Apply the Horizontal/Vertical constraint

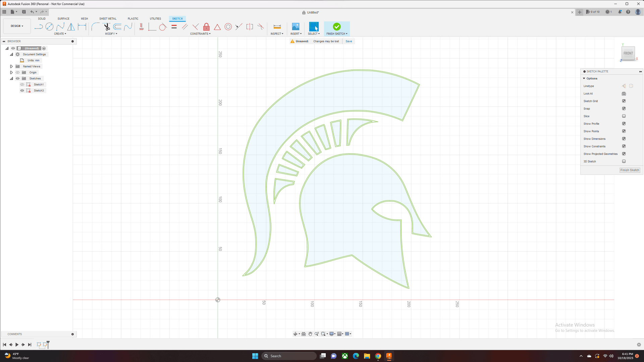click(141, 26)
